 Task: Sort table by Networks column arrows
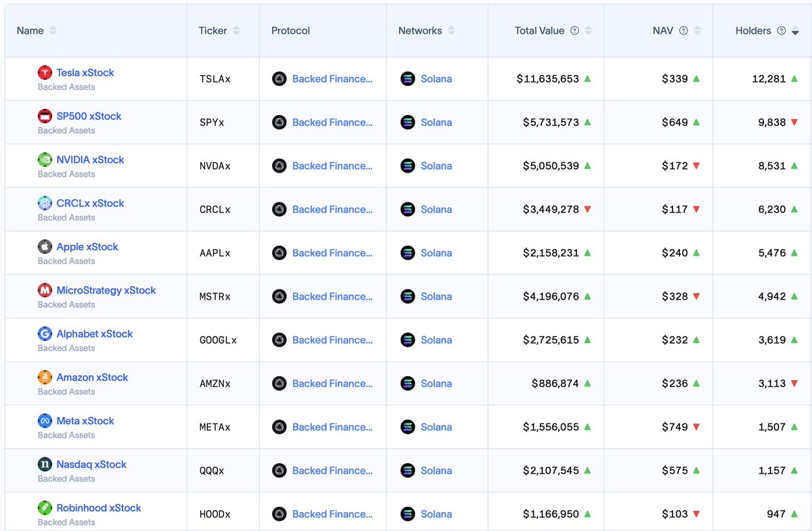coord(451,30)
